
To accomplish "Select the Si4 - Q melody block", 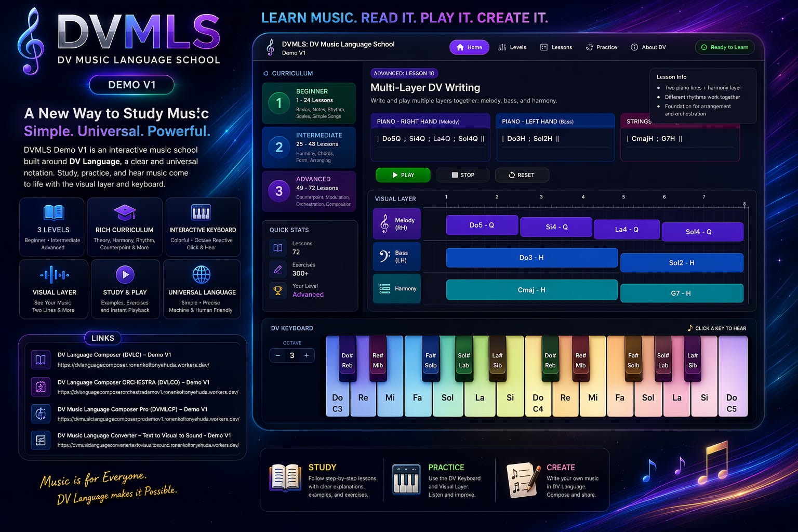I will (x=556, y=227).
